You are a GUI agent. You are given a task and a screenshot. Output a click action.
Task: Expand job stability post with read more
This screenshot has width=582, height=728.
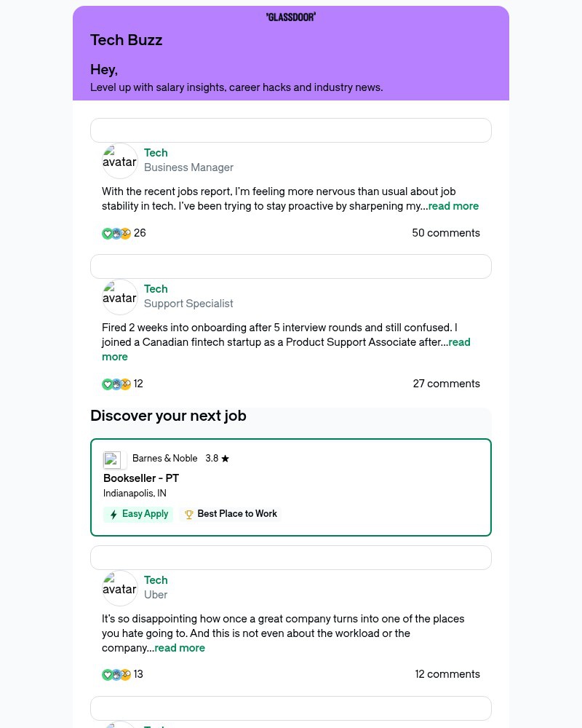pyautogui.click(x=453, y=206)
